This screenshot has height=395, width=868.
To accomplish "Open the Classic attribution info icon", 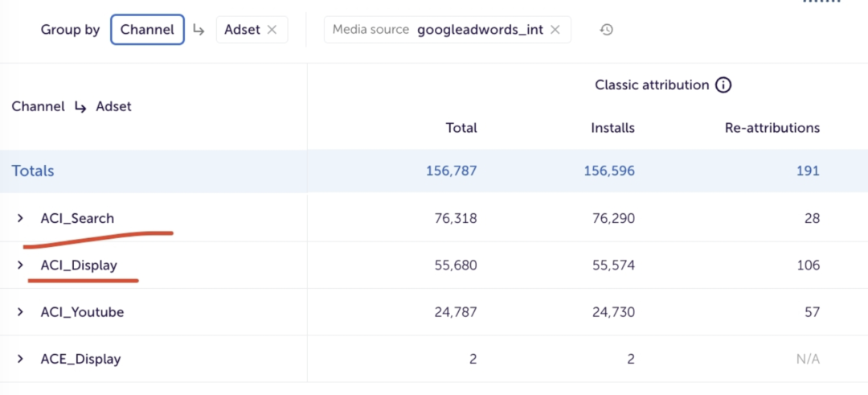I will (723, 85).
